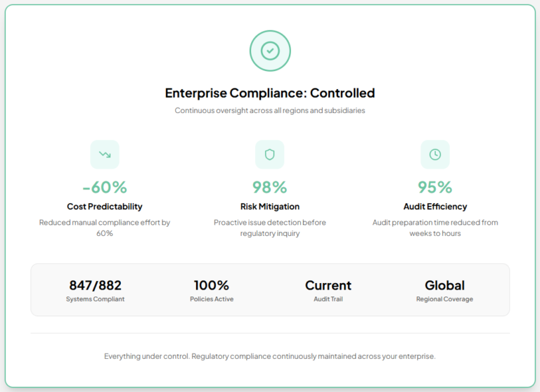The width and height of the screenshot is (540, 392).
Task: Select the -60% cost metric value
Action: click(105, 187)
